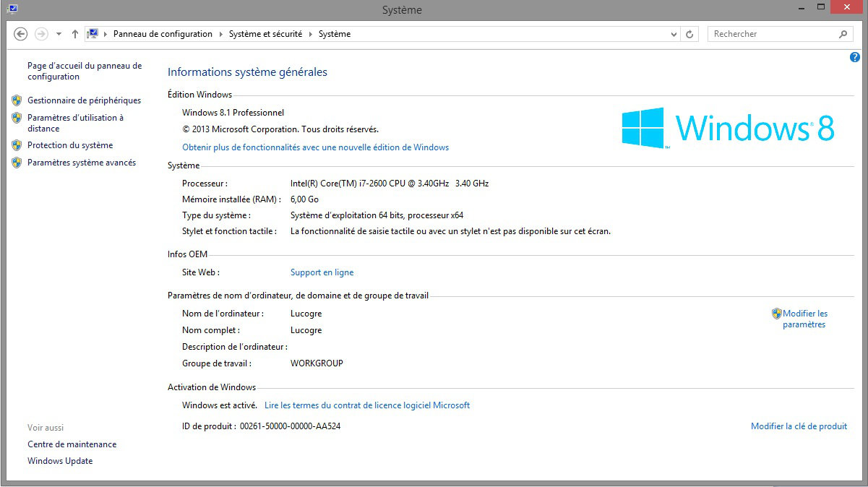The width and height of the screenshot is (868, 487).
Task: Open Protection du système
Action: (x=70, y=145)
